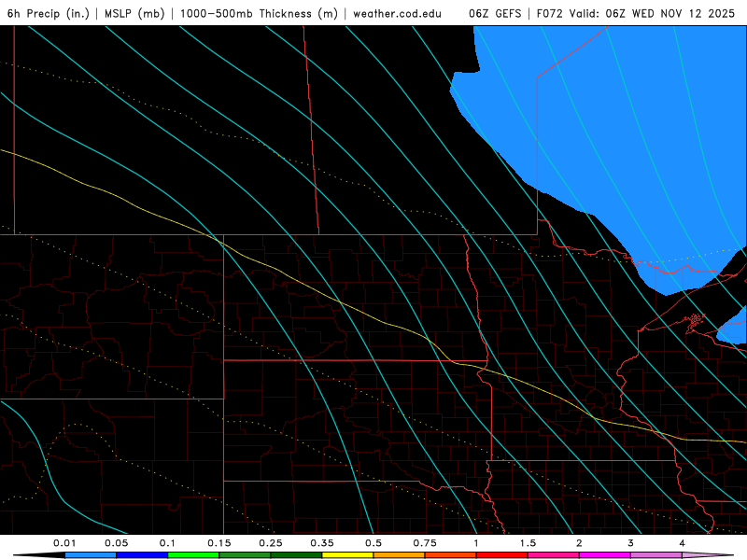Pick the light blue 0.01–0.05 legend swatch
The width and height of the screenshot is (747, 560).
(91, 555)
